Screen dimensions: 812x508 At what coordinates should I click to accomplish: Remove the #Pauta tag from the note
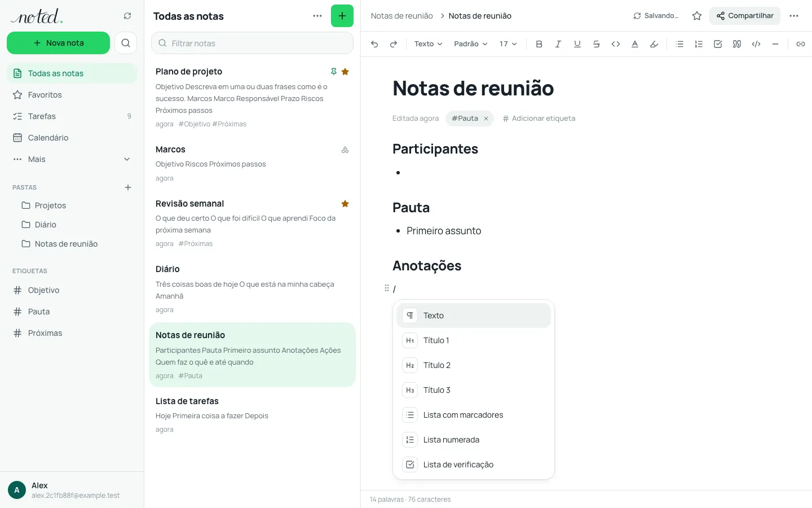486,119
